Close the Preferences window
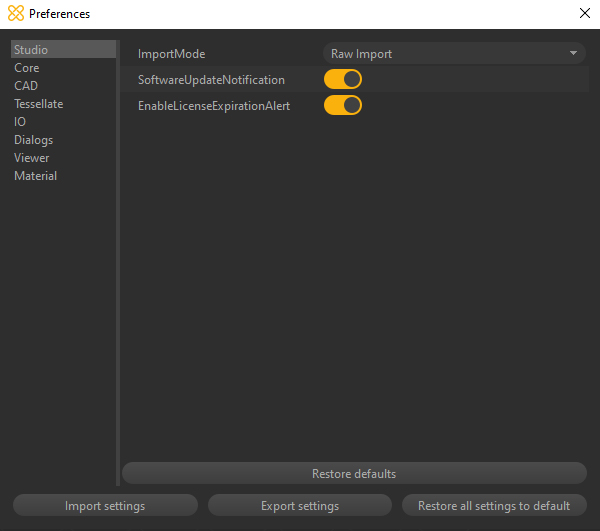The image size is (600, 531). point(585,14)
